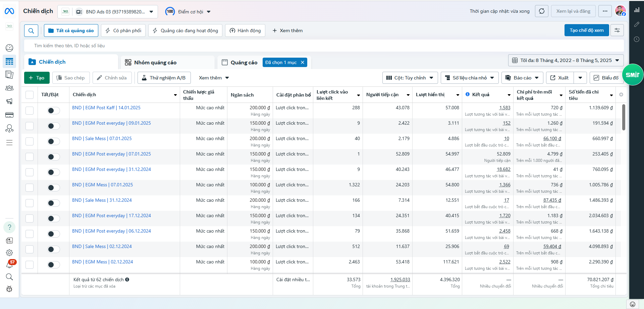Open the Meta logo home icon
This screenshot has width=644, height=309.
coord(9,11)
